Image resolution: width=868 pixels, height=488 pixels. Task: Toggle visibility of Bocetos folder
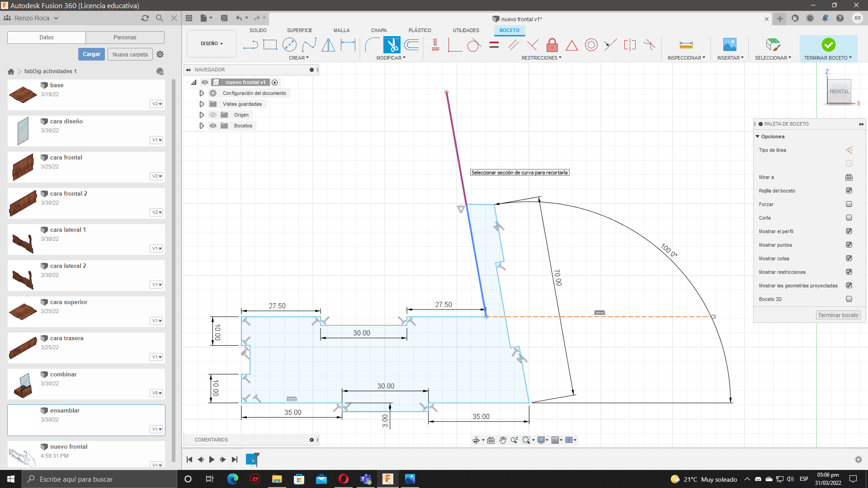tap(213, 126)
